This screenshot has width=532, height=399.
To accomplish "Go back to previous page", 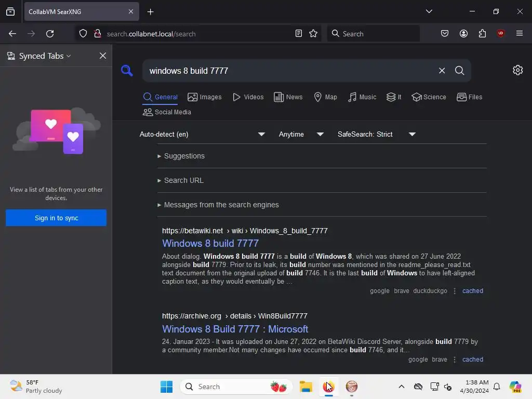I will coord(12,34).
